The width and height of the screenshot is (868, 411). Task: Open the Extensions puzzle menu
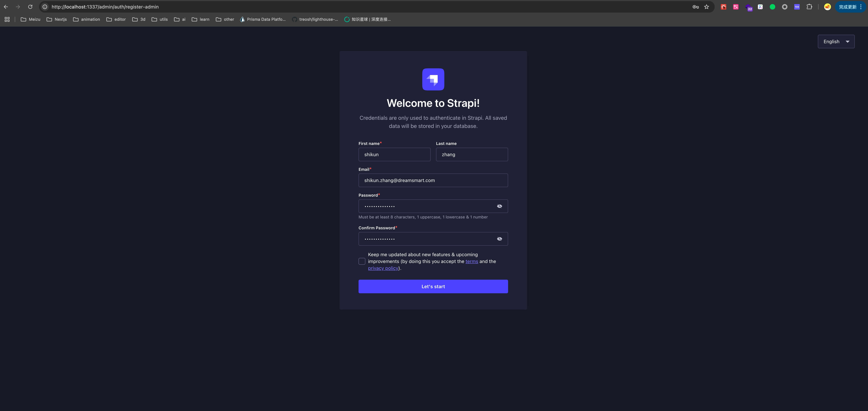pyautogui.click(x=809, y=7)
